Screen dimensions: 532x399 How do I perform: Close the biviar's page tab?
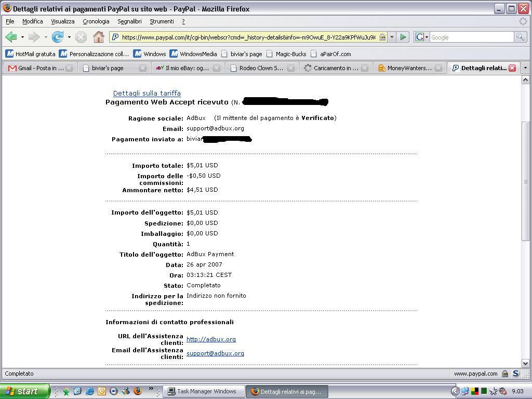(x=143, y=68)
